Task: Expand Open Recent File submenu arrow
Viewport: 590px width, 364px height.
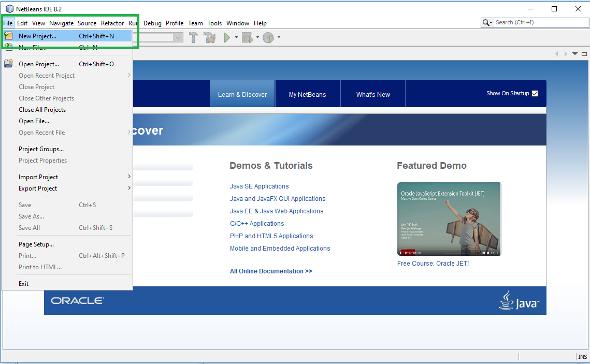Action: [129, 132]
